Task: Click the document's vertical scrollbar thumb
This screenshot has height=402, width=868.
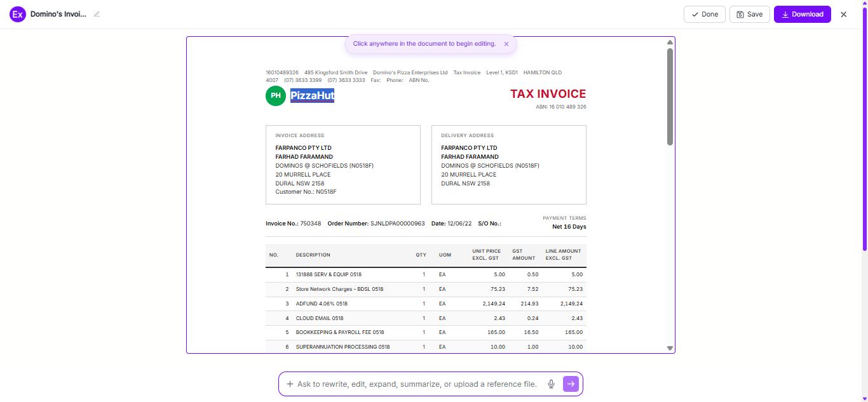Action: pos(670,97)
